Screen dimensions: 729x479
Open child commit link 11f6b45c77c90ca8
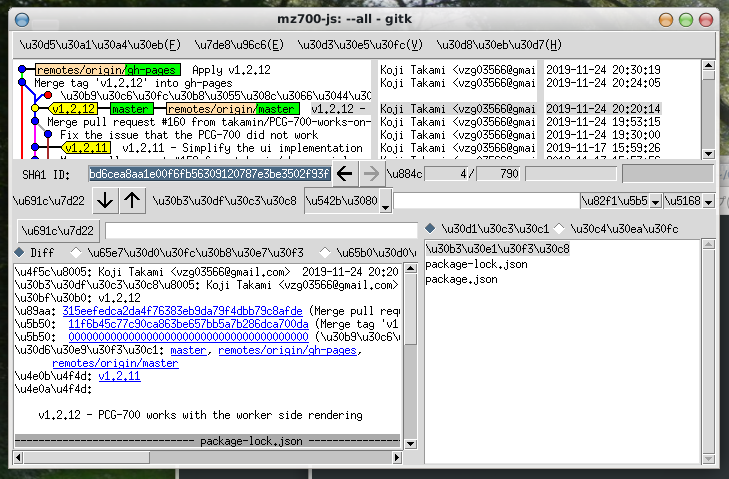coord(188,324)
